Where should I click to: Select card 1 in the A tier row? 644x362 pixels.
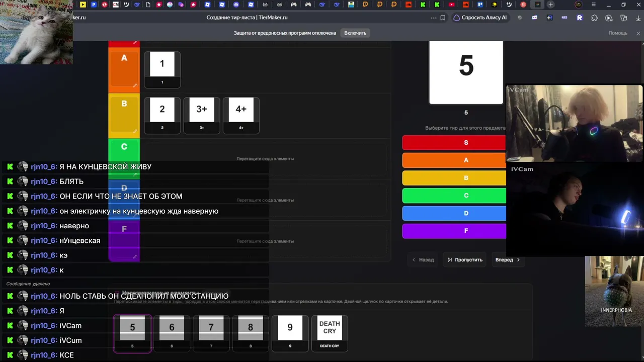(162, 69)
